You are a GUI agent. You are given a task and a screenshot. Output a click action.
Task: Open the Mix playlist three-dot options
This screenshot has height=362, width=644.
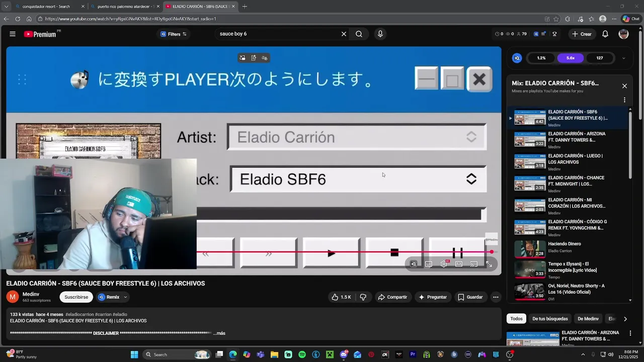(624, 100)
